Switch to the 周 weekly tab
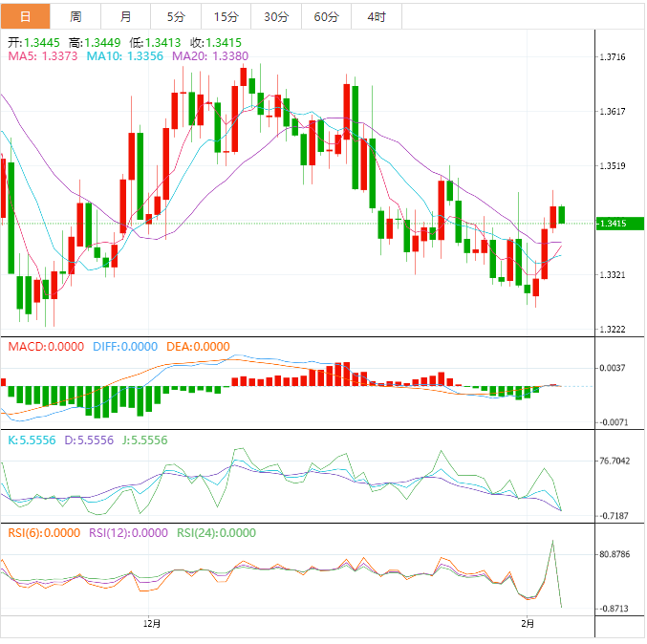647x644 pixels. pos(75,16)
